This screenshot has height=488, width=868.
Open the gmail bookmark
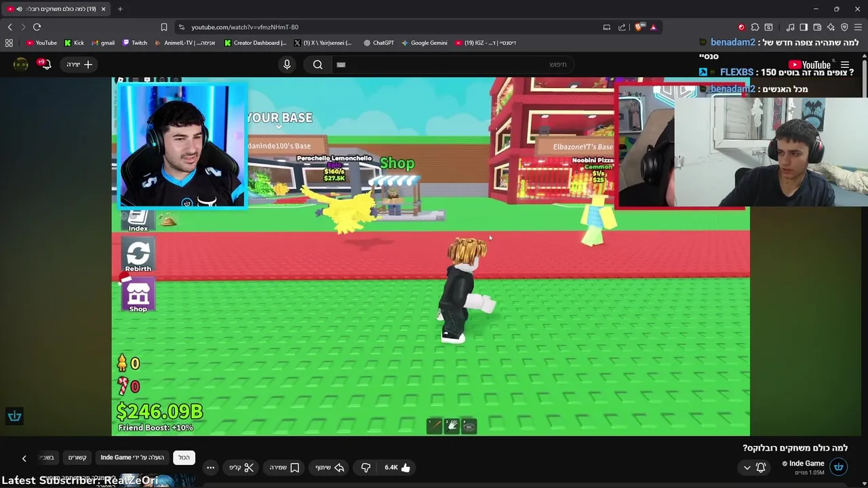[103, 43]
